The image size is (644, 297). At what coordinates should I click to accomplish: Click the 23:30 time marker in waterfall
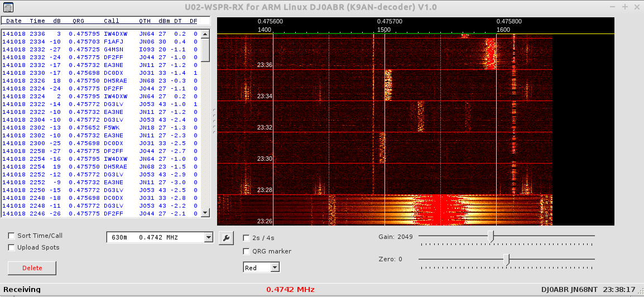point(265,159)
